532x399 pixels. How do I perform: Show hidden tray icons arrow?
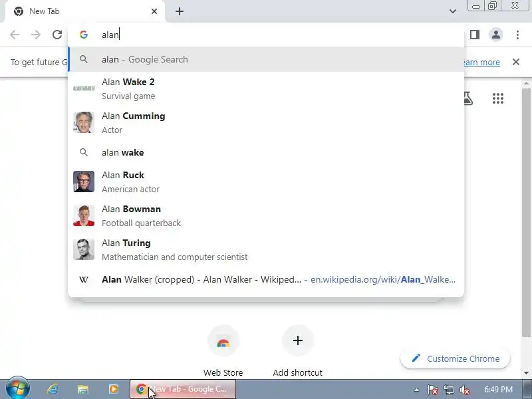click(x=416, y=390)
